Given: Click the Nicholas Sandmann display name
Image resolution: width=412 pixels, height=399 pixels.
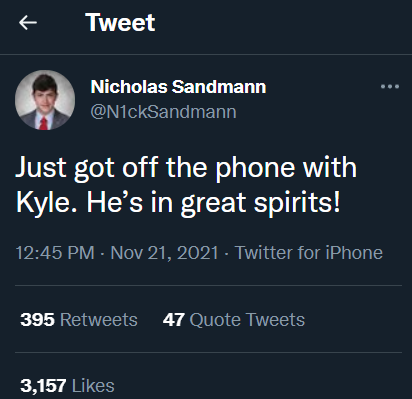Looking at the screenshot, I should [x=178, y=87].
